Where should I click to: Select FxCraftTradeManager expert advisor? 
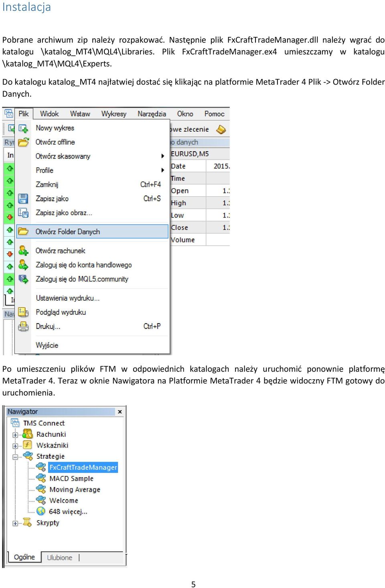83,467
